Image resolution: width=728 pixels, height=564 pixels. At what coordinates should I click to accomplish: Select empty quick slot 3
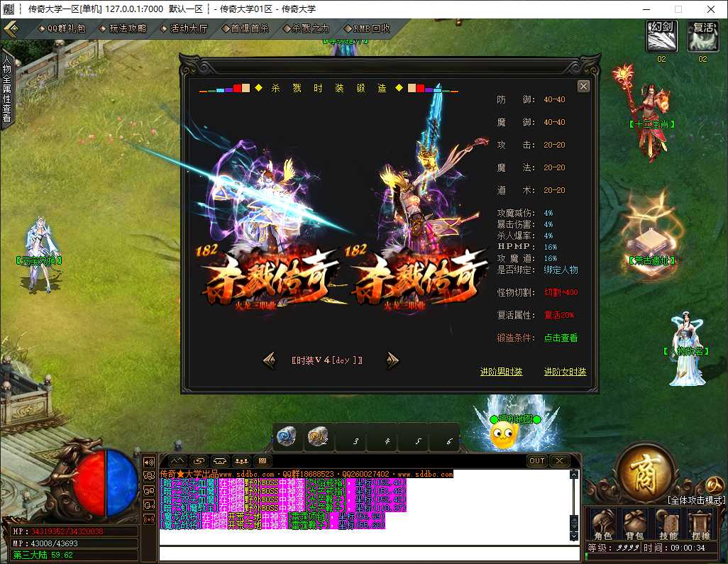pyautogui.click(x=351, y=437)
